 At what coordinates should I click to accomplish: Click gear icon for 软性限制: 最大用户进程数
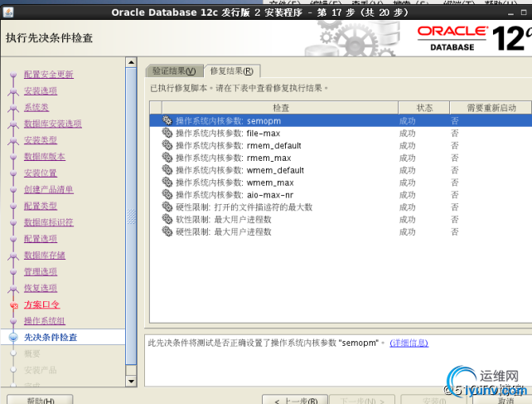(167, 219)
